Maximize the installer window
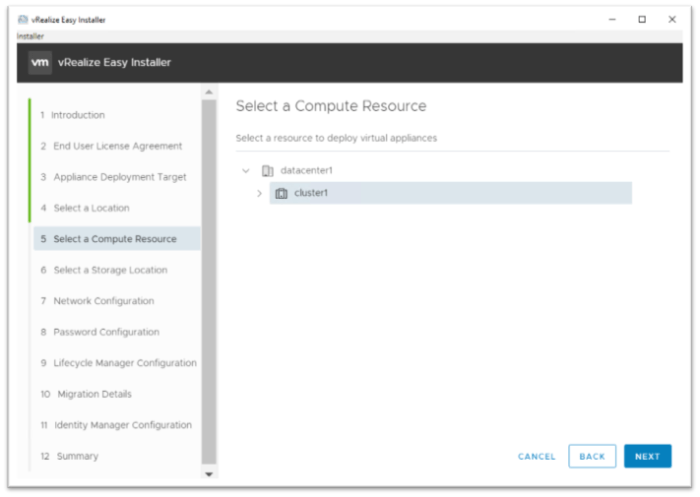Image resolution: width=700 pixels, height=497 pixels. (x=642, y=19)
